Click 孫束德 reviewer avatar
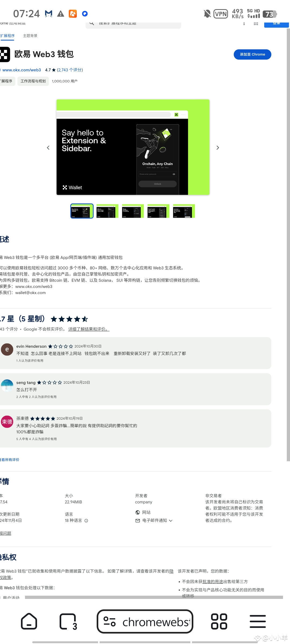The width and height of the screenshot is (290, 644). coord(7,422)
